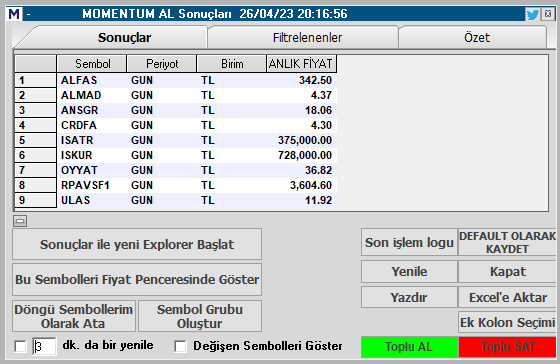The width and height of the screenshot is (560, 364).
Task: Click the red Toplu SAT button
Action: pyautogui.click(x=507, y=346)
